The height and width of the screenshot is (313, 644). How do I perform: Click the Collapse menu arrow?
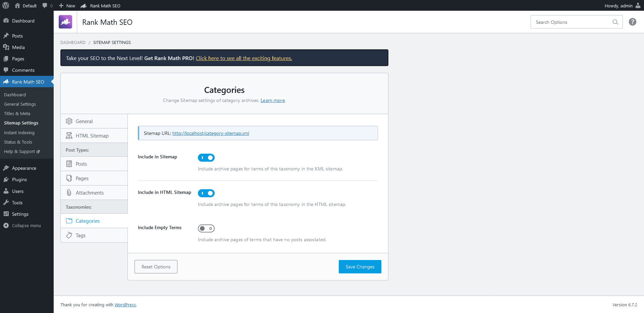6,225
